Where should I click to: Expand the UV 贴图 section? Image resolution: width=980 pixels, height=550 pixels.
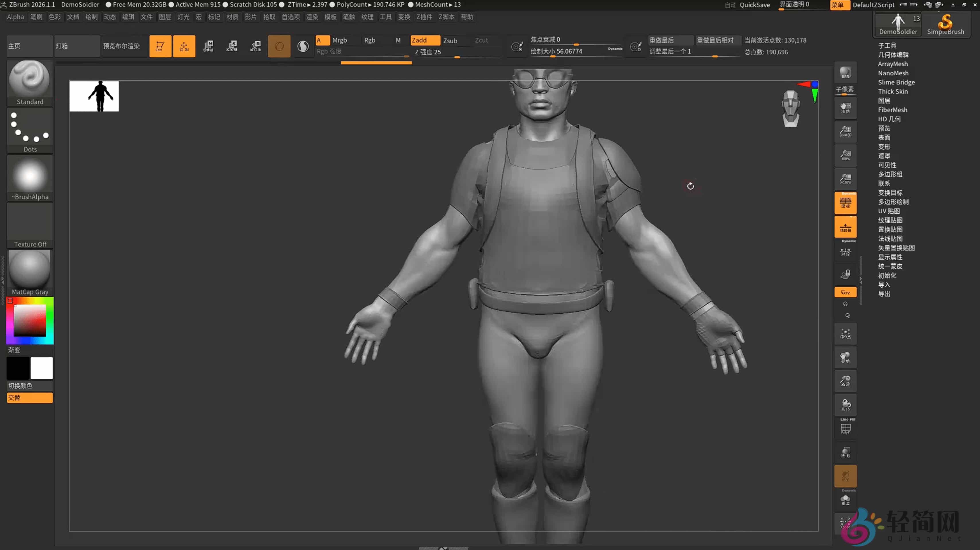[889, 211]
